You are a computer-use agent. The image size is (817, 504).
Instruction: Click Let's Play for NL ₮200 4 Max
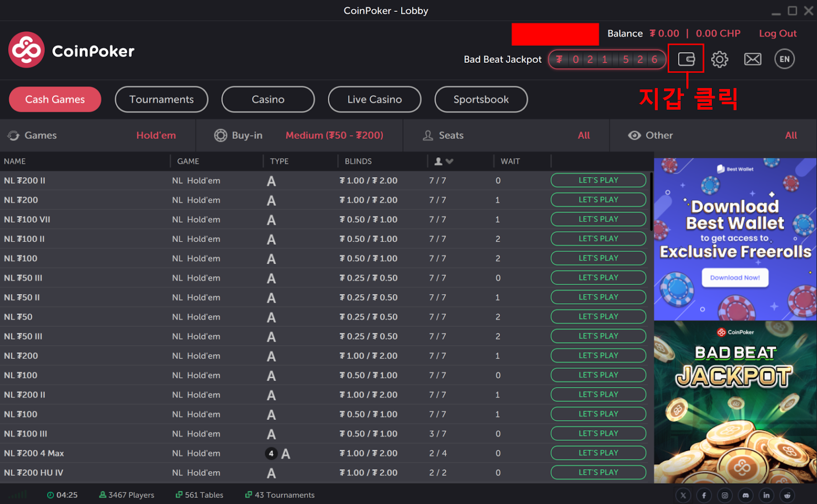pyautogui.click(x=598, y=453)
